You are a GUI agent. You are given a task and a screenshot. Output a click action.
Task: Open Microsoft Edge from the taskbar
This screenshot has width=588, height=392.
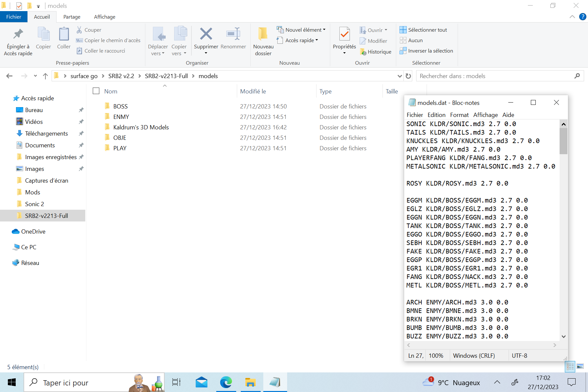[x=226, y=382]
